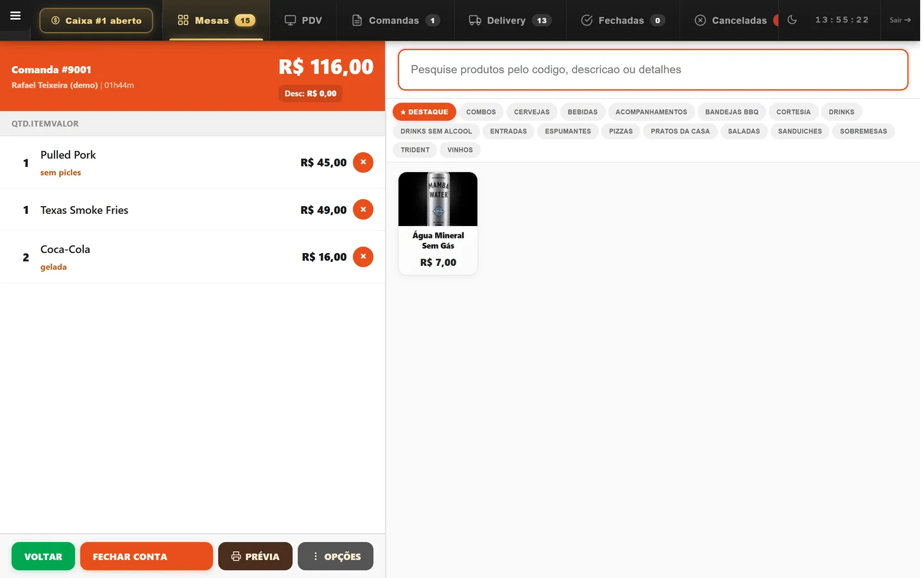
Task: Select the Cervejas category chip
Action: point(531,112)
